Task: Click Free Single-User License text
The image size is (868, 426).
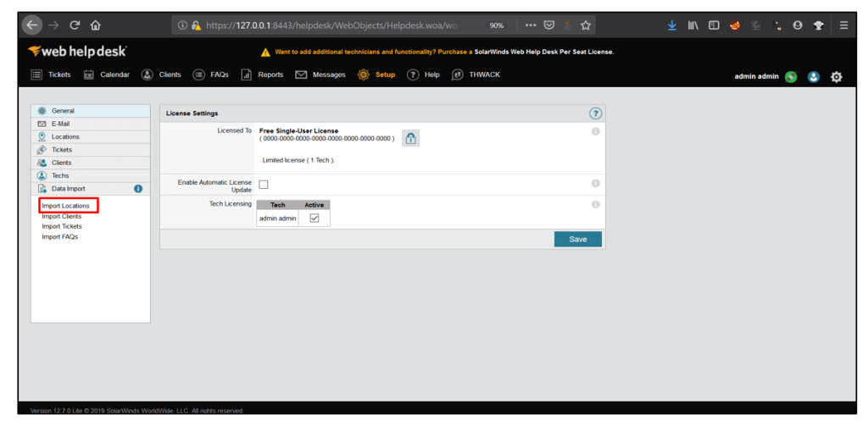Action: pos(299,130)
